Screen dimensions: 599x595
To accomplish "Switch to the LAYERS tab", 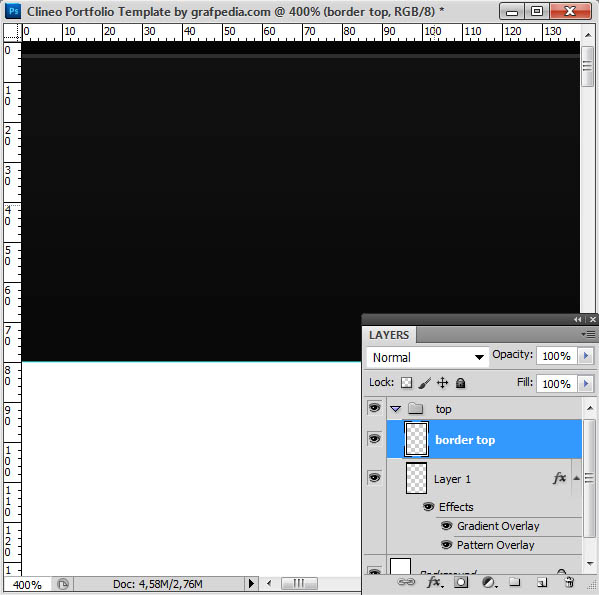I will 389,335.
